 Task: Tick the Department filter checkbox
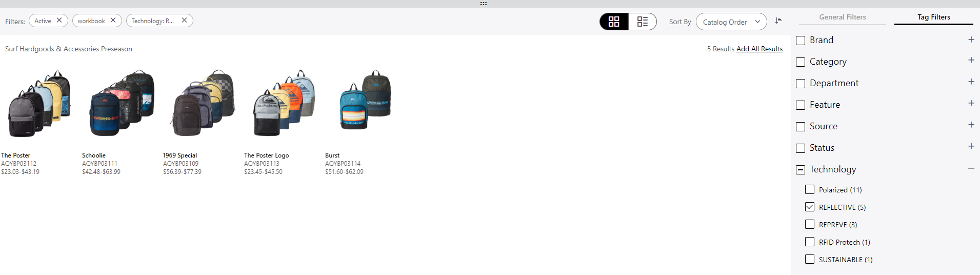tap(801, 84)
